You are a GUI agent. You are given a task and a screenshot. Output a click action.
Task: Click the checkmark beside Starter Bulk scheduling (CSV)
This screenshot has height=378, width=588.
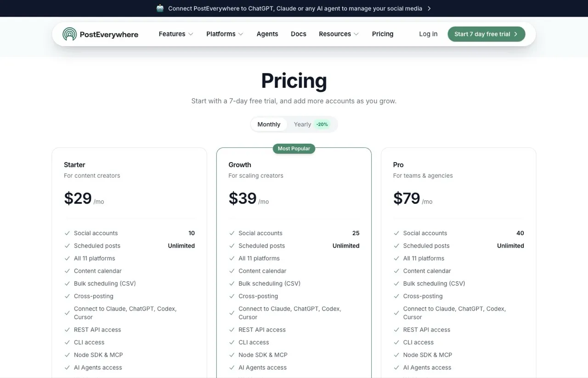coord(68,284)
